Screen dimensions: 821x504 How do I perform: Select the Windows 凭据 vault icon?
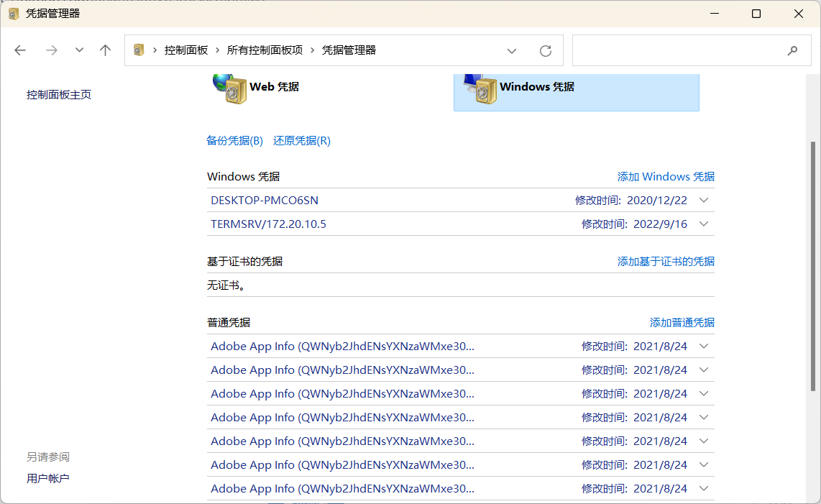point(480,88)
